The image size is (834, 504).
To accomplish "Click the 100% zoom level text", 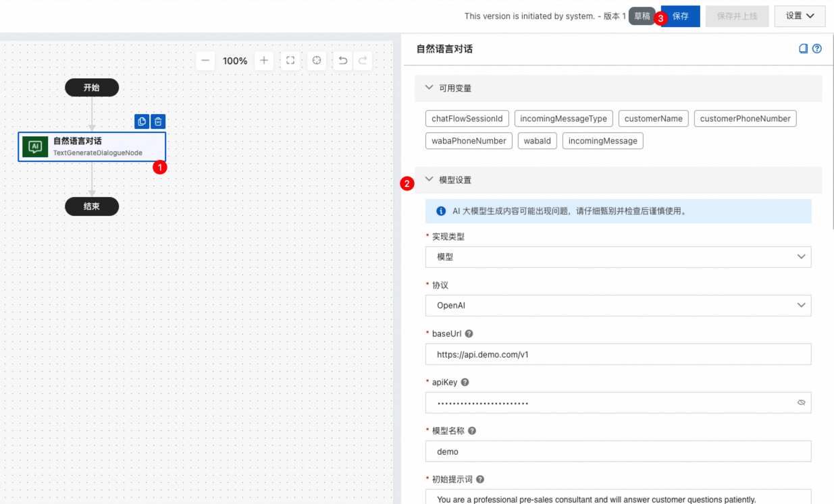I will [235, 61].
